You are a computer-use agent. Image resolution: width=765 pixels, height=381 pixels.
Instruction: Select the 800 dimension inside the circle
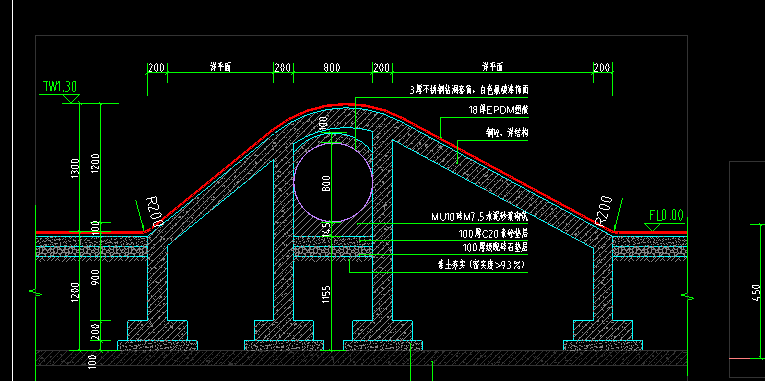(x=326, y=183)
